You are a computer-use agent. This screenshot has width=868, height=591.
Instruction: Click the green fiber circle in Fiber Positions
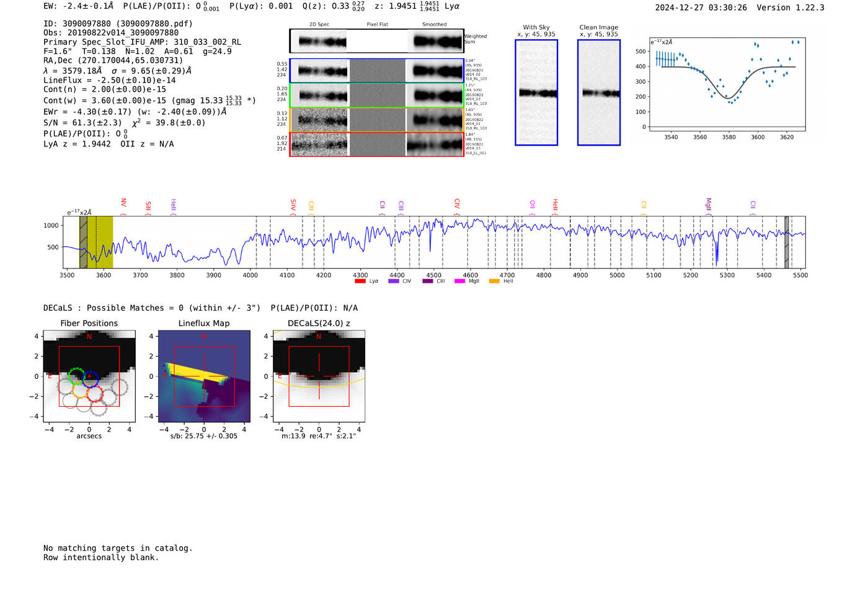pyautogui.click(x=76, y=376)
